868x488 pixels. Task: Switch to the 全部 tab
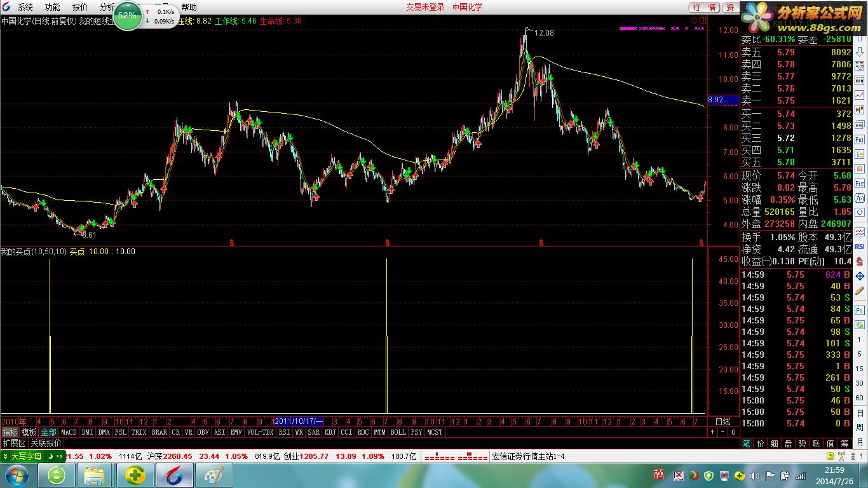(49, 432)
